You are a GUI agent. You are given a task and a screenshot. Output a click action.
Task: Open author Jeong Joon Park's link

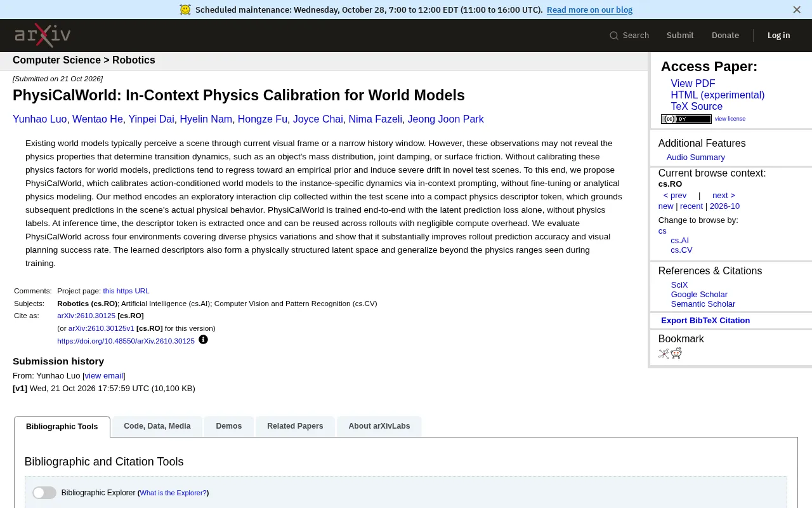(445, 119)
